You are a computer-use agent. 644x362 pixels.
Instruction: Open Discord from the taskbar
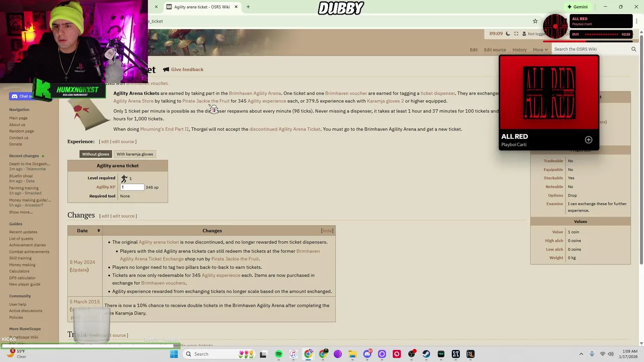[x=367, y=354]
